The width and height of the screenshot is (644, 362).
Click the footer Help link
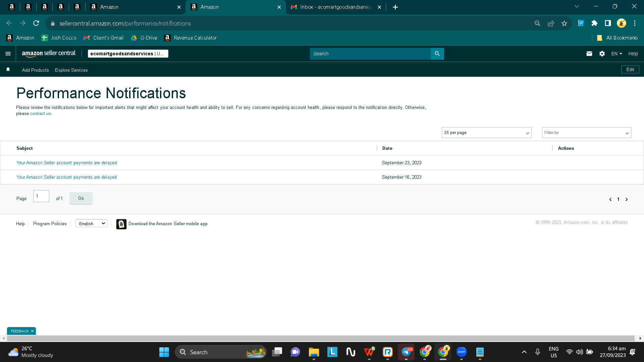coord(20,224)
